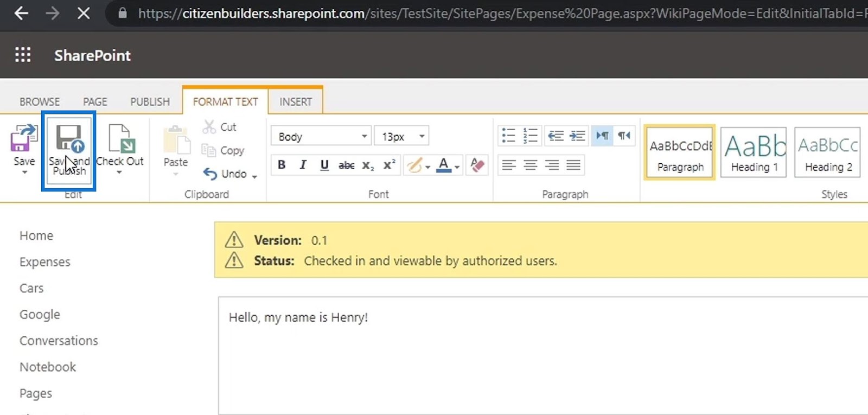Toggle Italic formatting
The height and width of the screenshot is (415, 868).
pyautogui.click(x=303, y=165)
